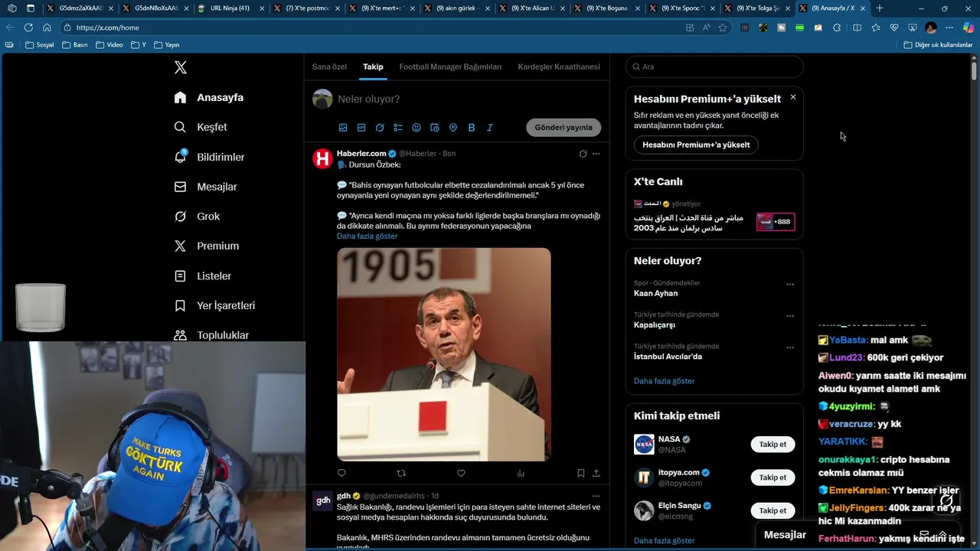
Task: Add a poll to the post
Action: click(398, 128)
